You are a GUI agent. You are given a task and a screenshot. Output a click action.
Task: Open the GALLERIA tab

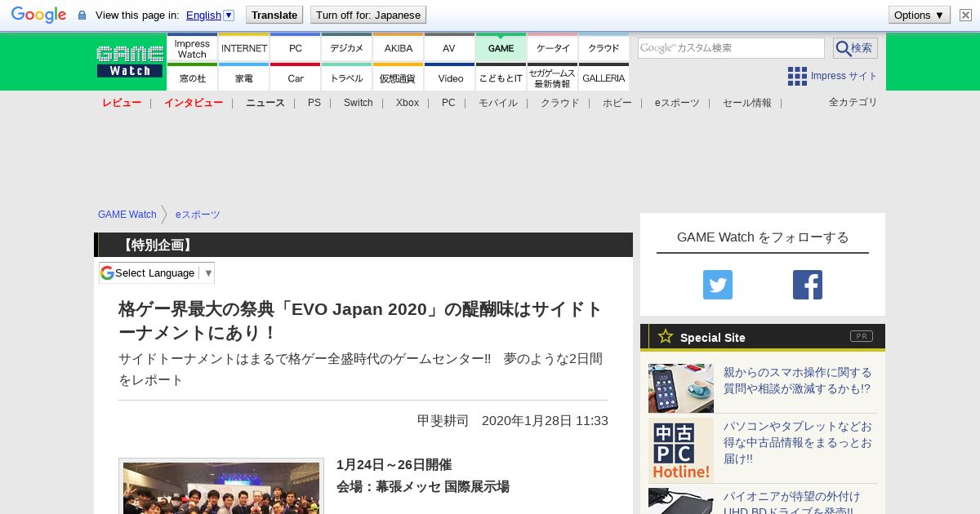[604, 78]
